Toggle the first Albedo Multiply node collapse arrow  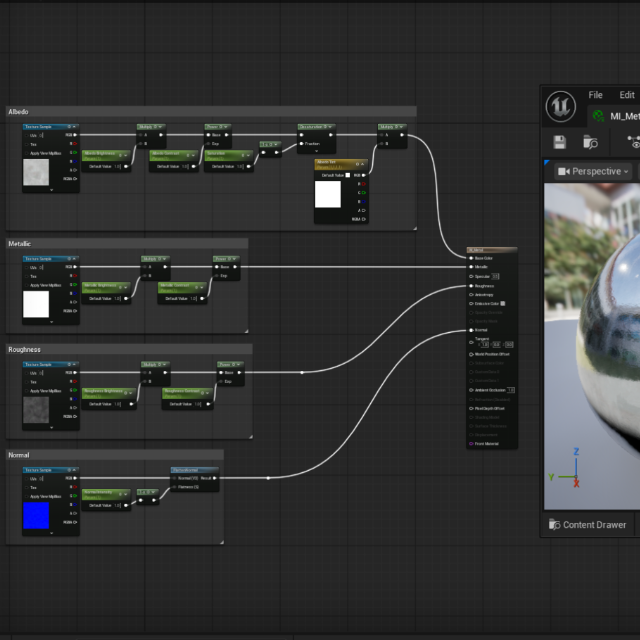[x=160, y=127]
